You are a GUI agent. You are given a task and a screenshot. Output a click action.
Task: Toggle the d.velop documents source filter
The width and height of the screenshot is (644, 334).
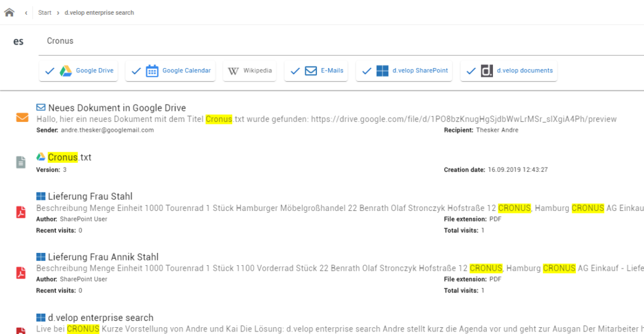(509, 71)
